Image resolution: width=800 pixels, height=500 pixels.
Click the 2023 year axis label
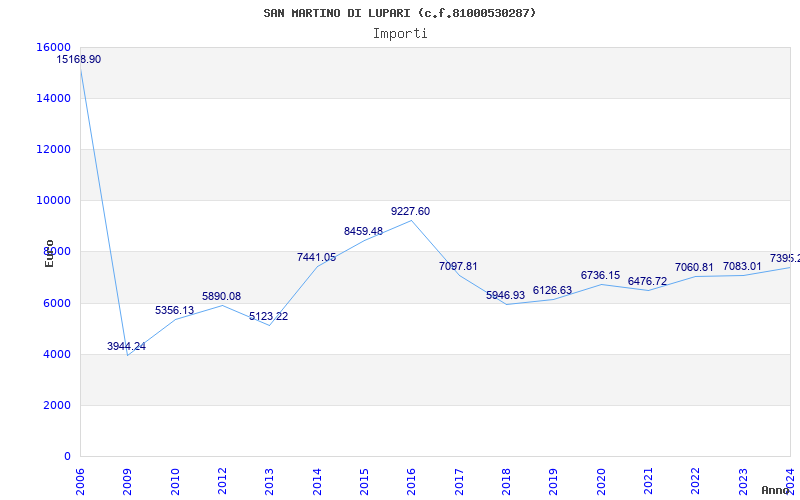(x=743, y=480)
